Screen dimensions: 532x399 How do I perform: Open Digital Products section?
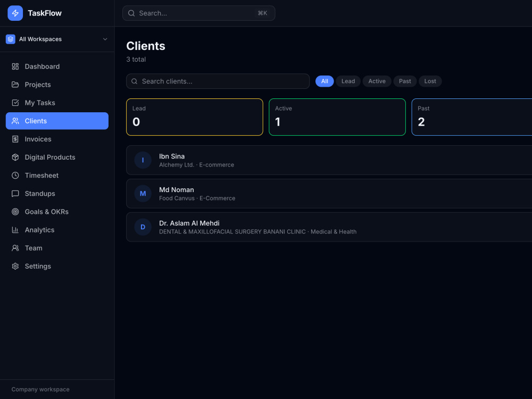pyautogui.click(x=57, y=157)
